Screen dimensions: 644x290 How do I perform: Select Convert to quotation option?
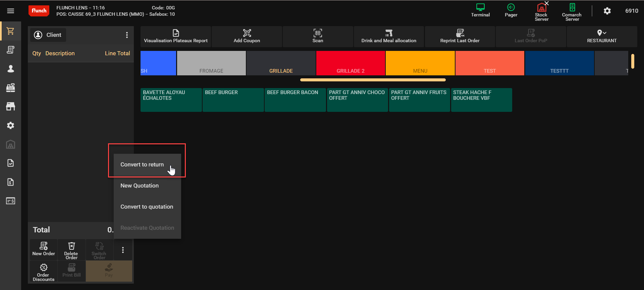click(147, 207)
